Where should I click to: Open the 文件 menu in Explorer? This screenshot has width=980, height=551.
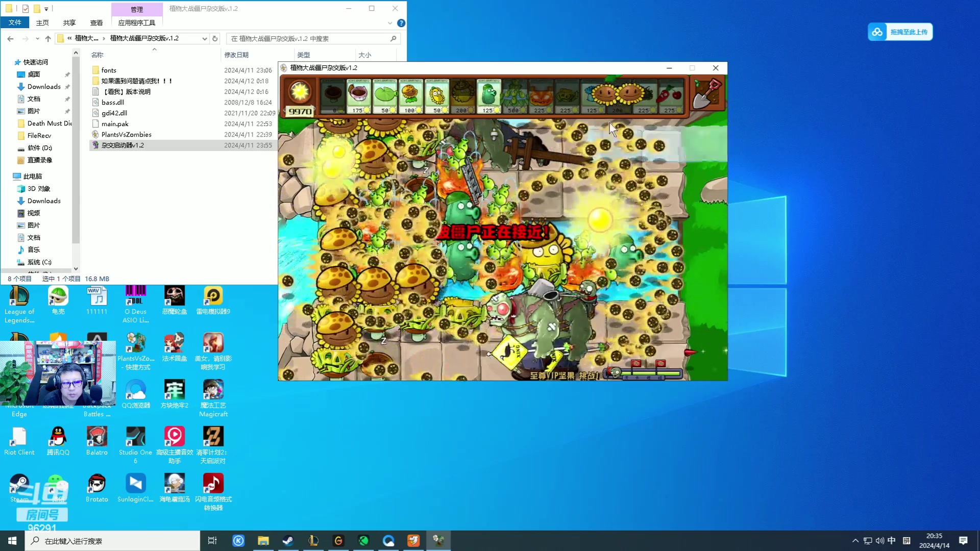pyautogui.click(x=15, y=22)
